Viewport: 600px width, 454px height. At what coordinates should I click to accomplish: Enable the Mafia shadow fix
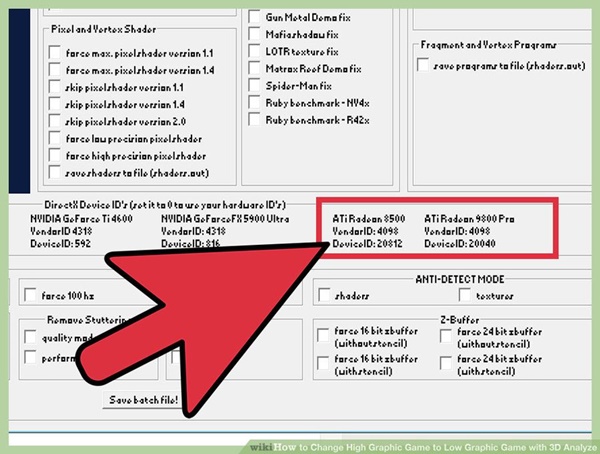(x=254, y=34)
